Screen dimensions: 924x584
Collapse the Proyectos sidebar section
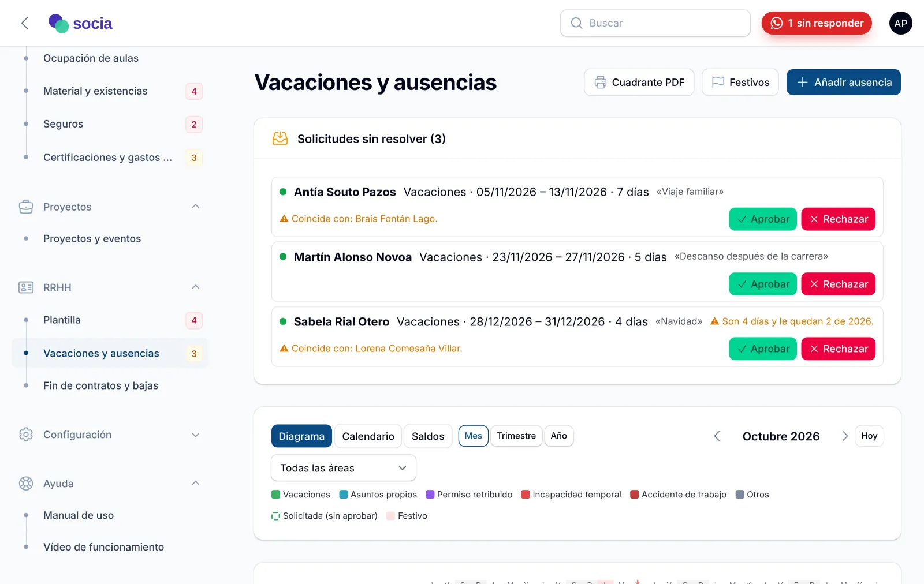pos(196,207)
